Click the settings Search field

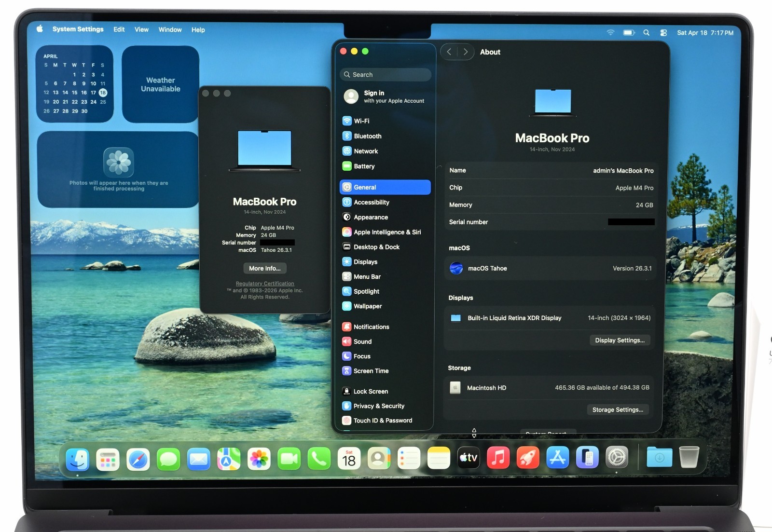coord(386,75)
